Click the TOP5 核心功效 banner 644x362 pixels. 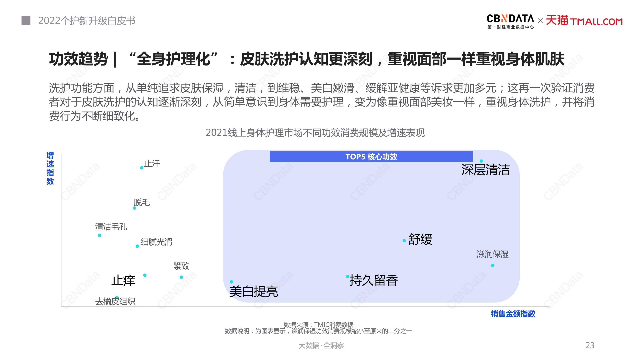pos(371,157)
